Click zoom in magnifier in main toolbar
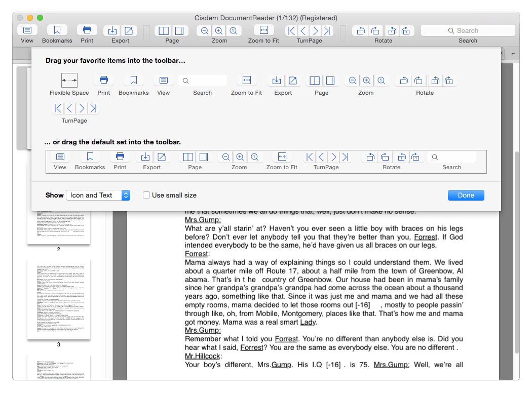 coord(219,30)
